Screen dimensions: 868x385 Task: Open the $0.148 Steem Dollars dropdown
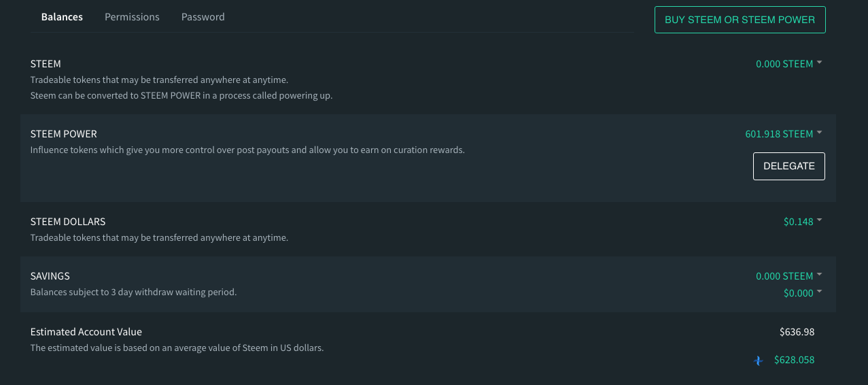pyautogui.click(x=802, y=222)
